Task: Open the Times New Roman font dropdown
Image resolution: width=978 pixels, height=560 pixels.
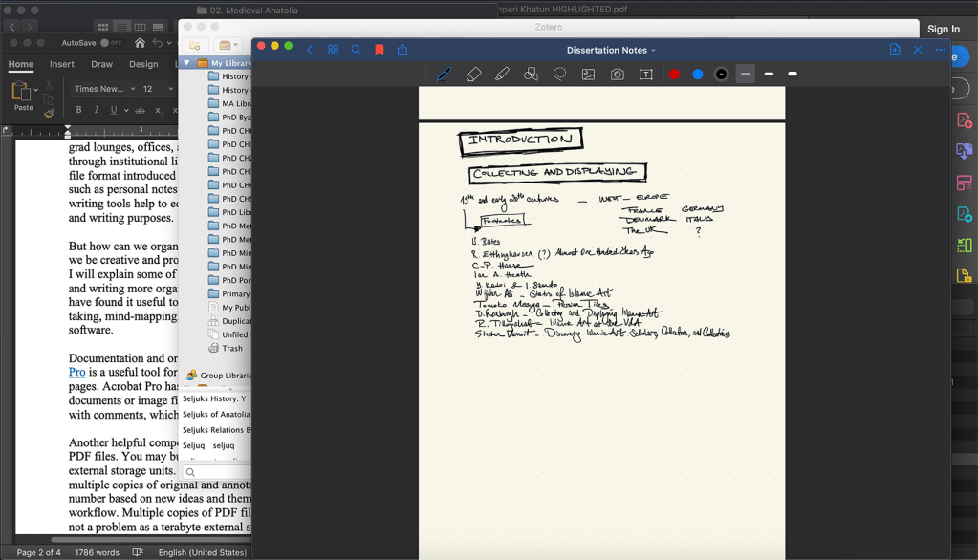Action: [104, 89]
